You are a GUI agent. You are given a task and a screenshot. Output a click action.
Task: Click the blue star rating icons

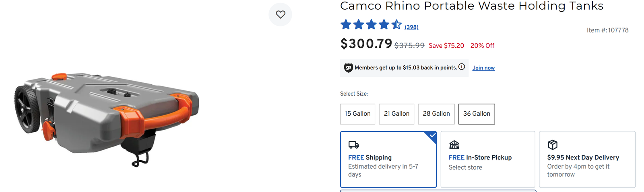pos(370,25)
